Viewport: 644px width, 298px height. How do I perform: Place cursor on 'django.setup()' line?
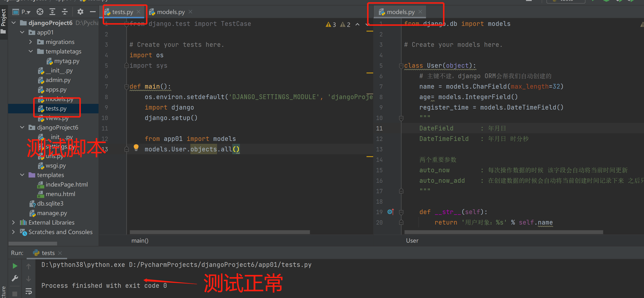(171, 118)
